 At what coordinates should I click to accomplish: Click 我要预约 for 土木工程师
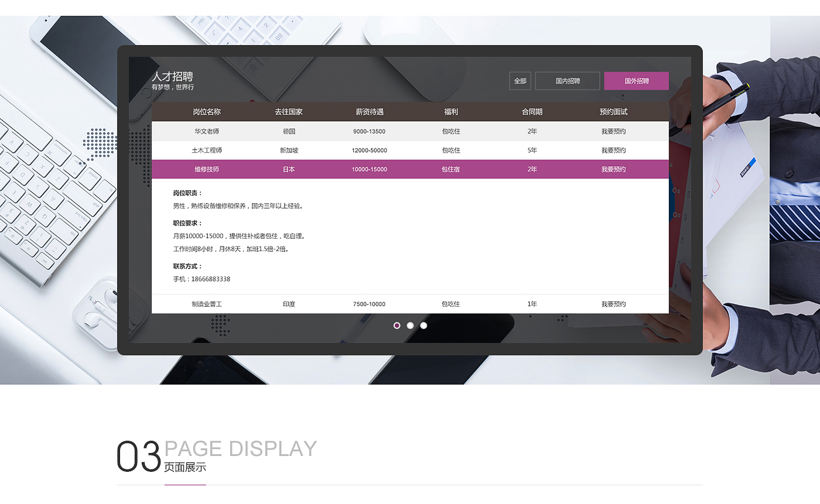click(x=613, y=150)
